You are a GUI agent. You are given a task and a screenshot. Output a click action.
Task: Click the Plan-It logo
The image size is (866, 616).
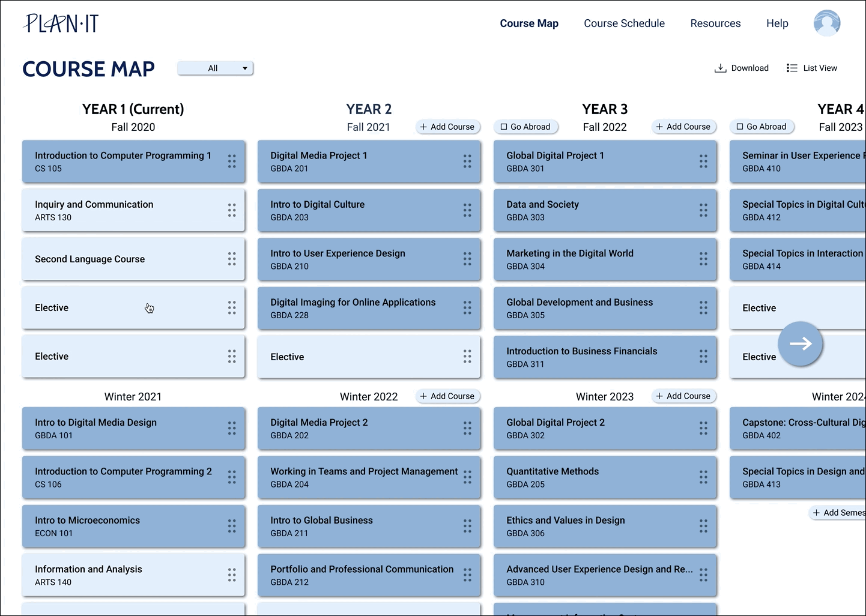[x=61, y=23]
